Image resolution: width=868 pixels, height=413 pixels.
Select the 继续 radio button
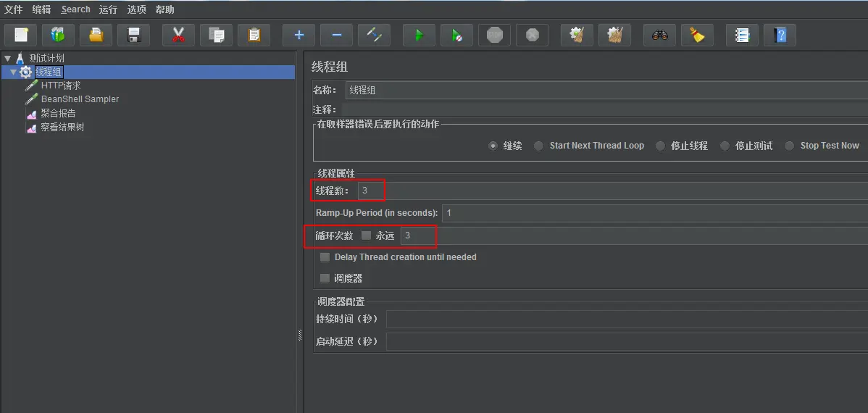coord(493,146)
